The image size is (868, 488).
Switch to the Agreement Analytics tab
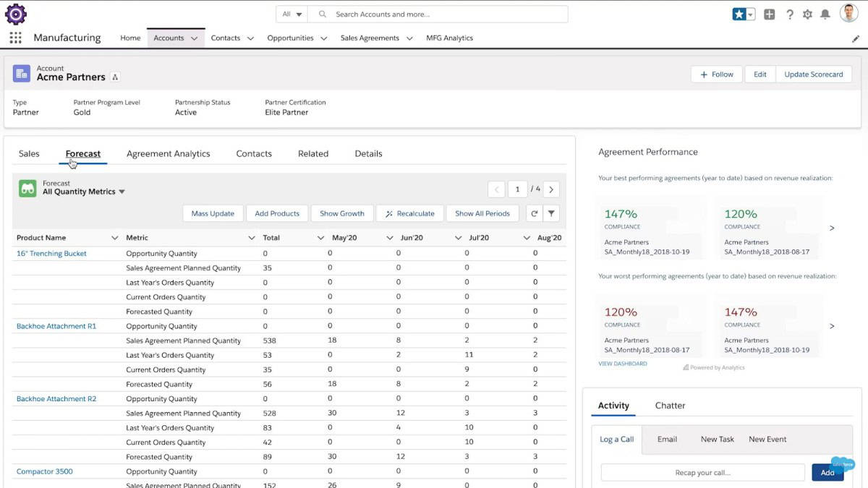(x=169, y=153)
